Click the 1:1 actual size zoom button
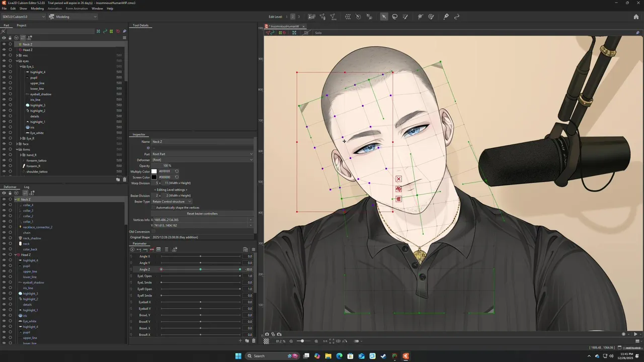This screenshot has height=362, width=644. click(325, 341)
